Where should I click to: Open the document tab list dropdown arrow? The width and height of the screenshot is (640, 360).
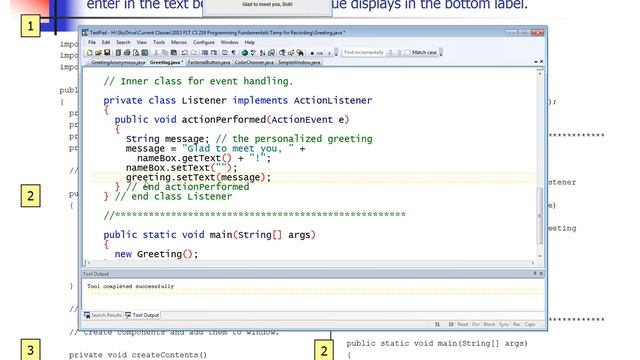pos(536,62)
